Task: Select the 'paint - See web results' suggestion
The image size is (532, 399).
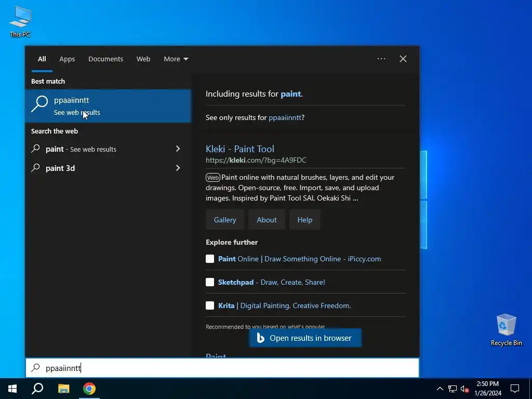Action: [x=108, y=149]
